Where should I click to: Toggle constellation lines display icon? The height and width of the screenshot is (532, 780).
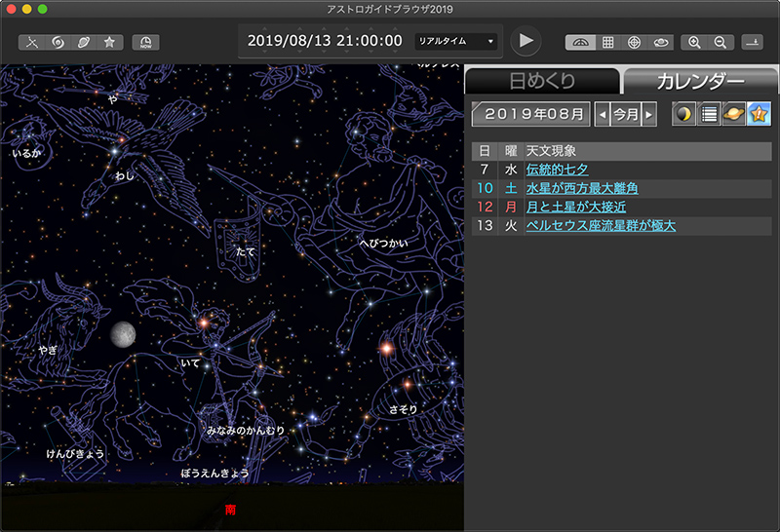click(x=31, y=42)
